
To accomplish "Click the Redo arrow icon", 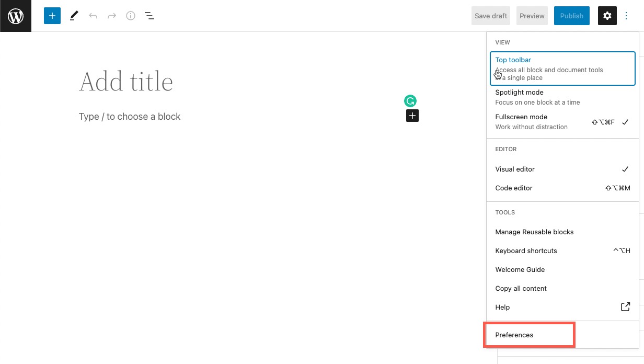I will click(112, 16).
